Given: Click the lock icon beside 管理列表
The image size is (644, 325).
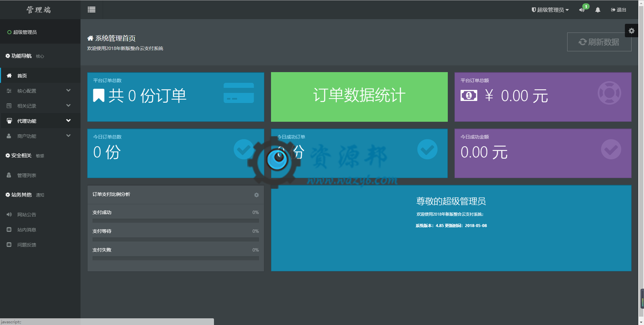Looking at the screenshot, I should 9,175.
